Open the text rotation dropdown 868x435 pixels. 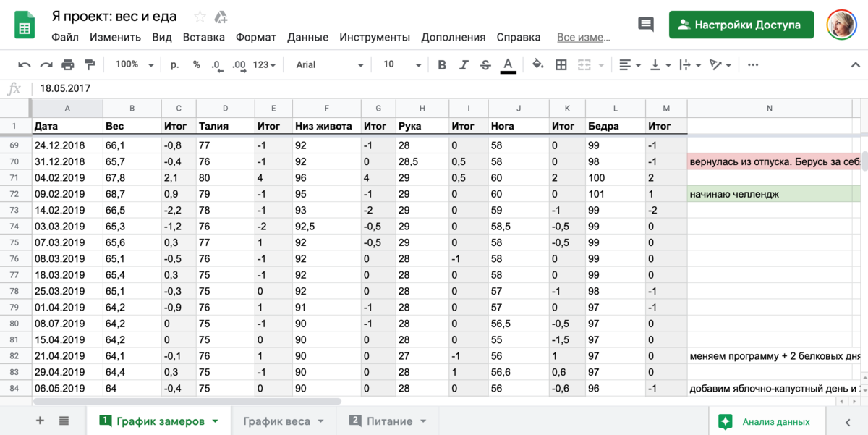click(x=720, y=64)
